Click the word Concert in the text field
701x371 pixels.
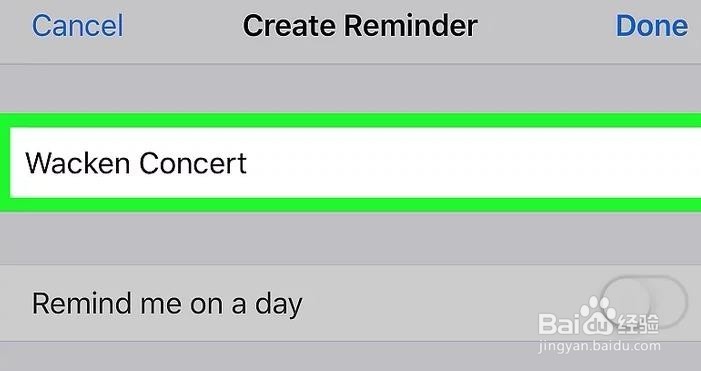click(x=193, y=163)
